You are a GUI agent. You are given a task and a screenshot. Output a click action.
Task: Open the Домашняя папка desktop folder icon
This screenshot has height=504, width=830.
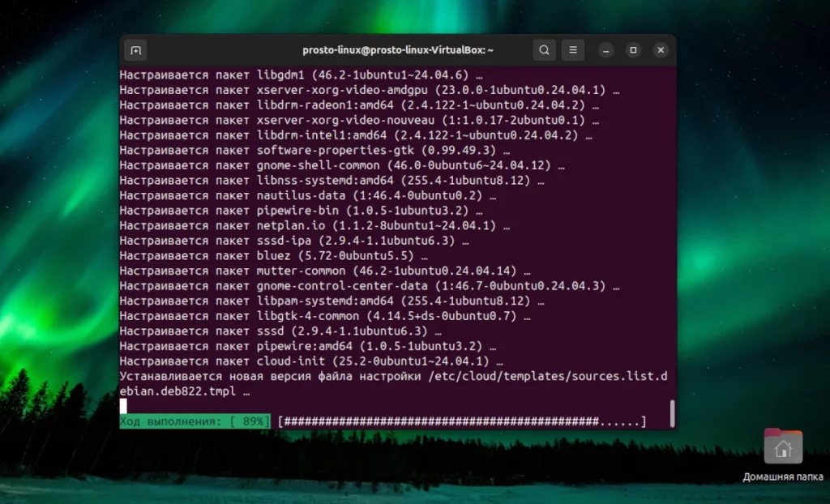click(x=783, y=446)
